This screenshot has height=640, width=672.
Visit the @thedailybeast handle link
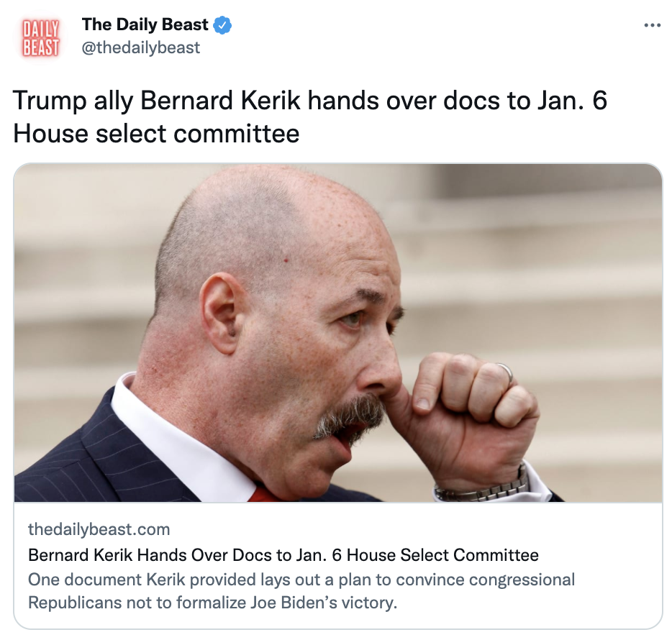coord(140,47)
